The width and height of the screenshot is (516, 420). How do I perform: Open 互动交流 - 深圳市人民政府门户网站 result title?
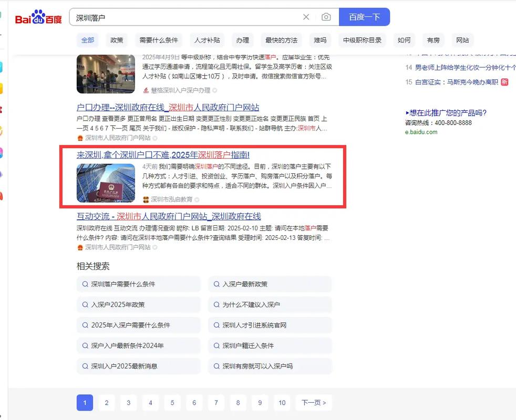169,216
